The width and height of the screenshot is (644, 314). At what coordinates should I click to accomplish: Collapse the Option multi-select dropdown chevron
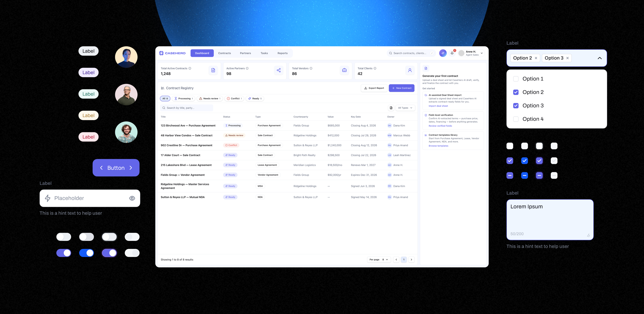pos(600,58)
